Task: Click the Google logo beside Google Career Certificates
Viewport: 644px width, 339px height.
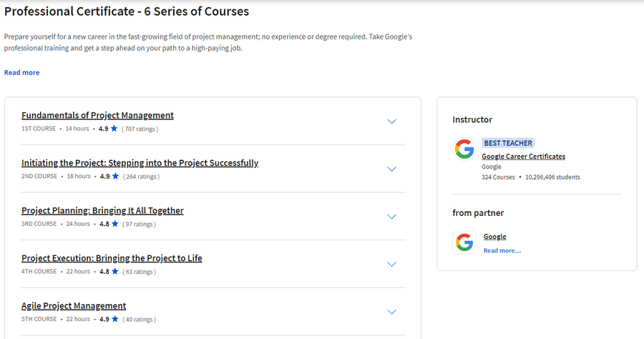Action: click(x=464, y=149)
